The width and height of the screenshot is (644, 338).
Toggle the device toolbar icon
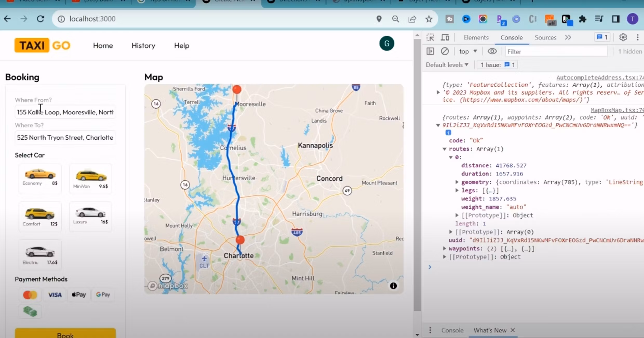click(445, 37)
